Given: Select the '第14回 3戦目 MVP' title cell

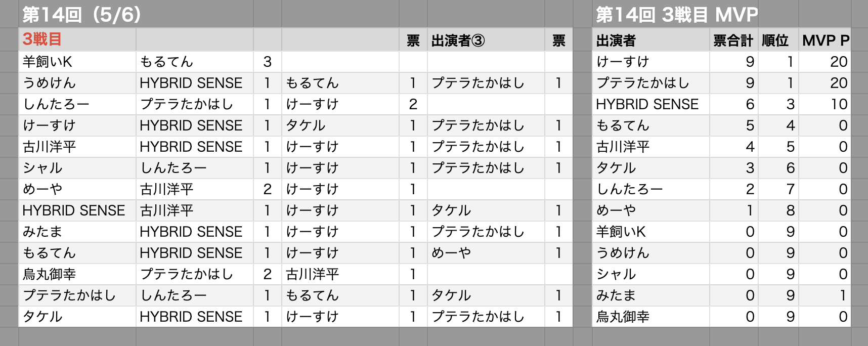Looking at the screenshot, I should [x=676, y=15].
